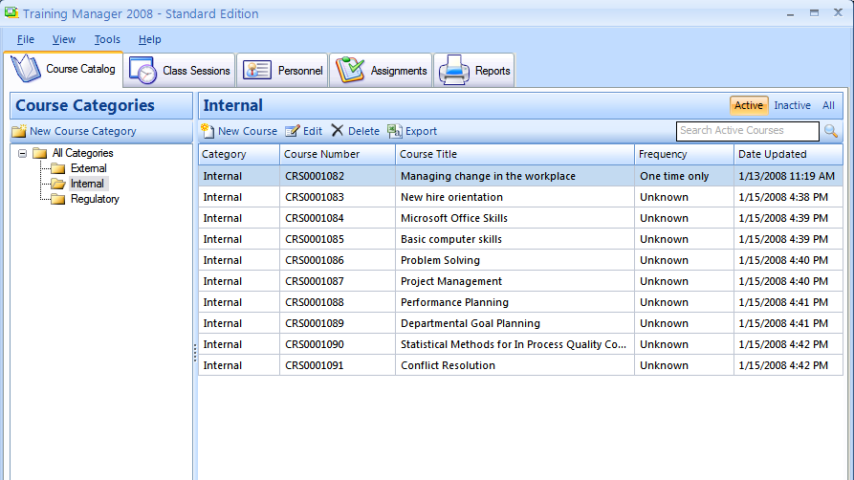Click the Delete button label

coord(364,131)
